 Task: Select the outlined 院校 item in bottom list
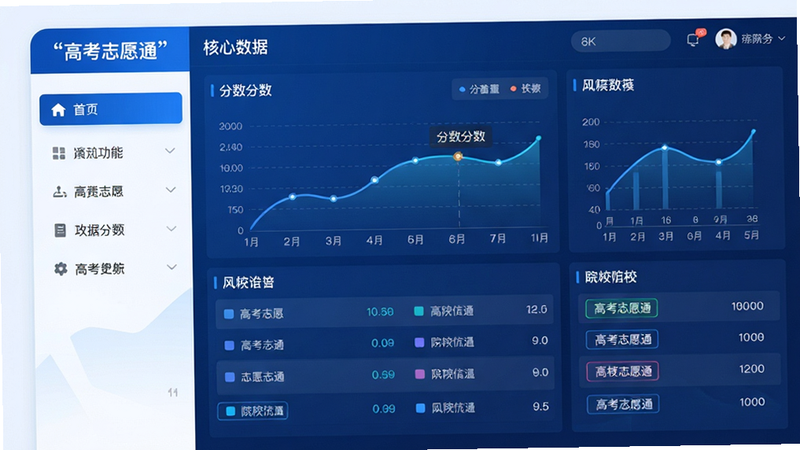tap(253, 411)
